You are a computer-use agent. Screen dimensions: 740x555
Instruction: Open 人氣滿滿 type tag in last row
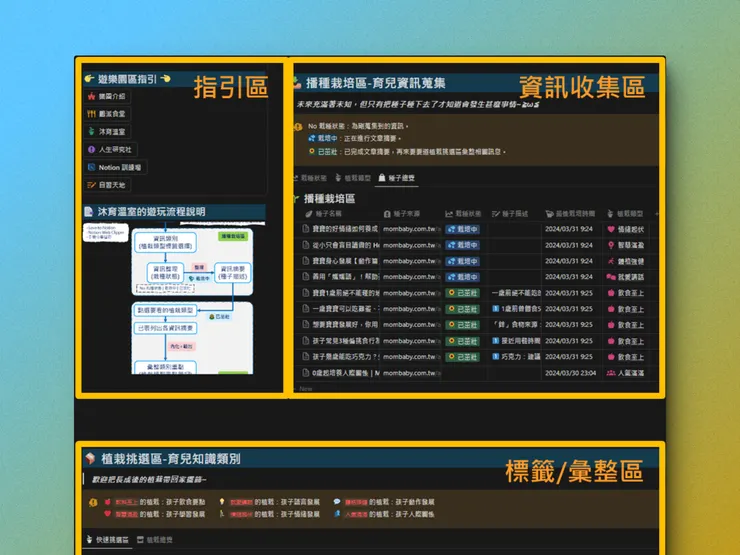[x=626, y=373]
